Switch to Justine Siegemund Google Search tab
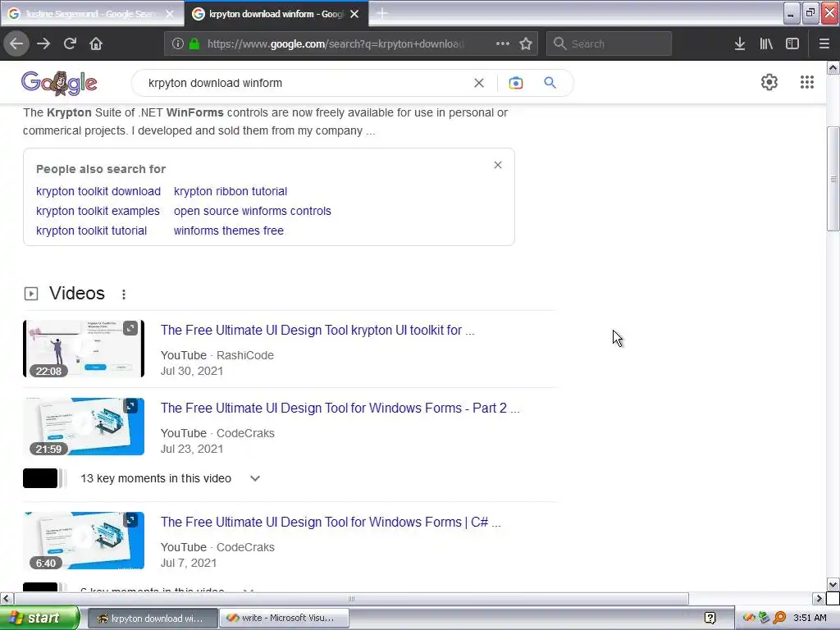 tap(92, 14)
